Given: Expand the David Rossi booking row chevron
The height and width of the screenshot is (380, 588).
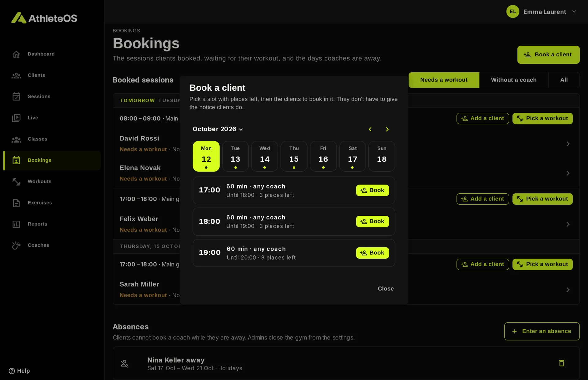Looking at the screenshot, I should click(568, 144).
